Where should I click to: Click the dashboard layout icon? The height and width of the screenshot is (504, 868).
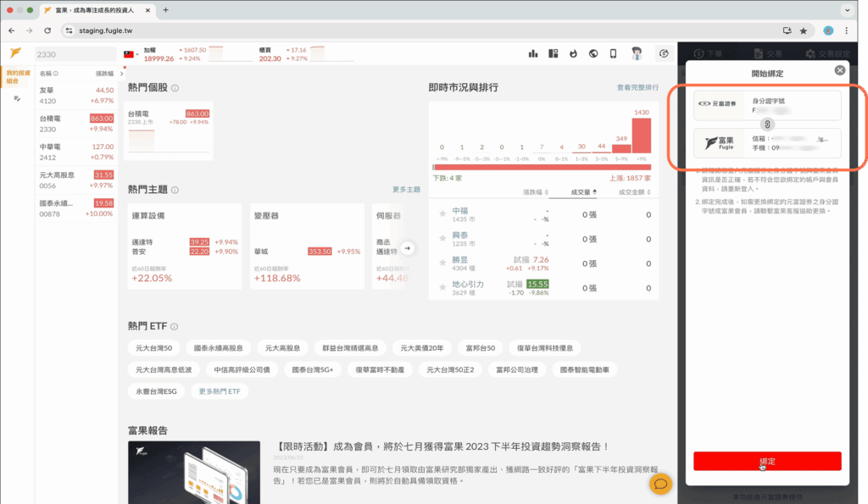pyautogui.click(x=553, y=54)
